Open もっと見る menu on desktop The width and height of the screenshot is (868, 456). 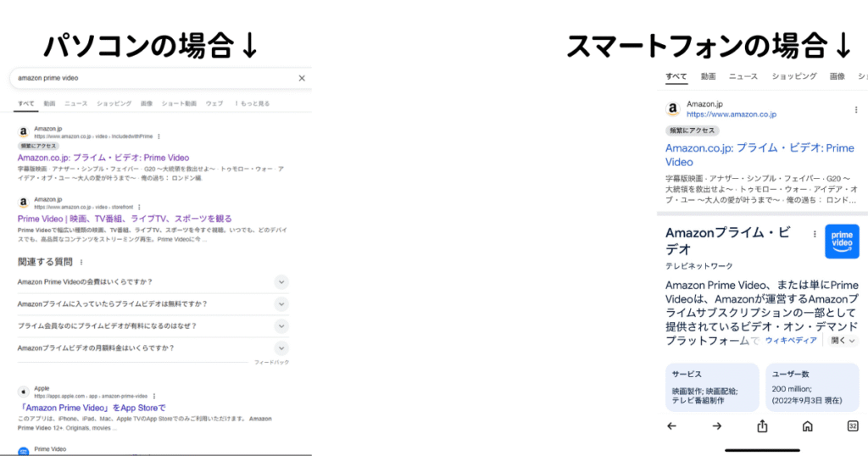coord(252,103)
